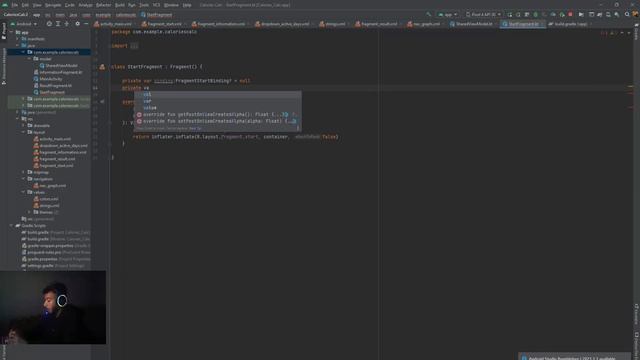Open the Edit menu
Screen dimensions: 640x360
[x=25, y=5]
